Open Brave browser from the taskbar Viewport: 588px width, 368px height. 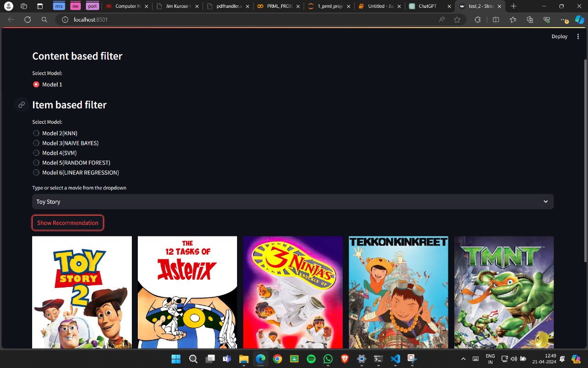[345, 359]
